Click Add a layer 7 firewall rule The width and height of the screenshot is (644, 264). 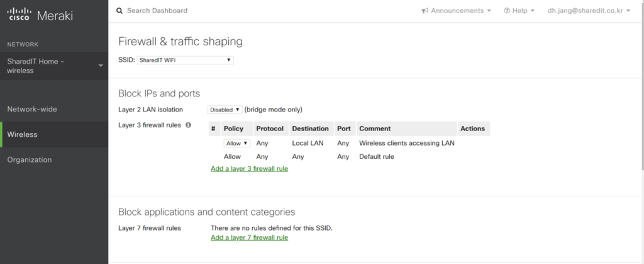point(249,238)
